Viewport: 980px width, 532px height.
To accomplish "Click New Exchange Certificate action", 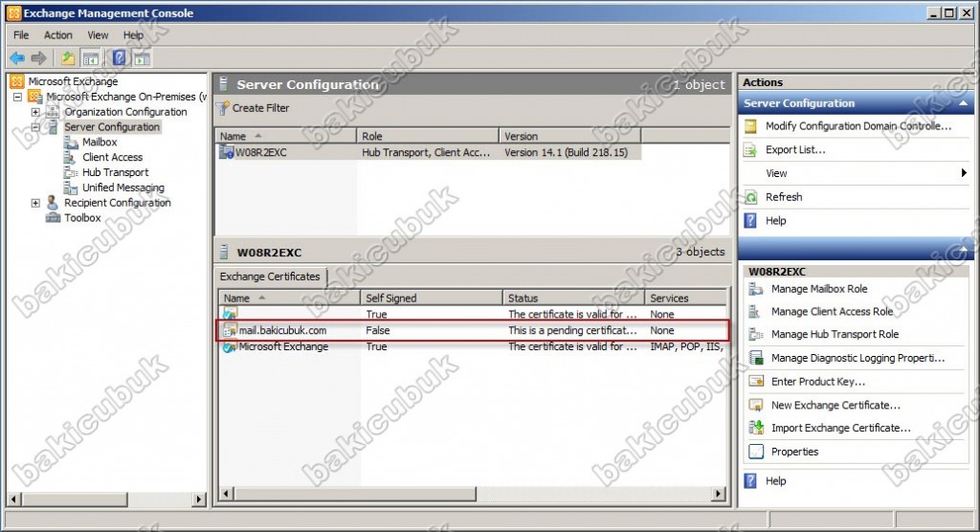I will pos(835,405).
